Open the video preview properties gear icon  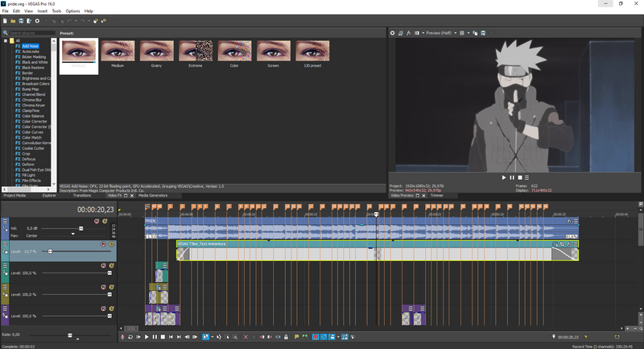393,33
